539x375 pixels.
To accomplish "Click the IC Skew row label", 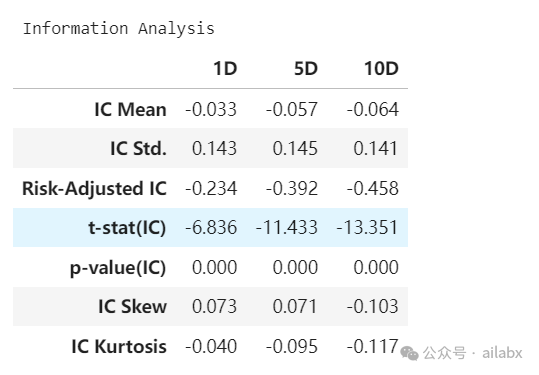I will [x=133, y=306].
